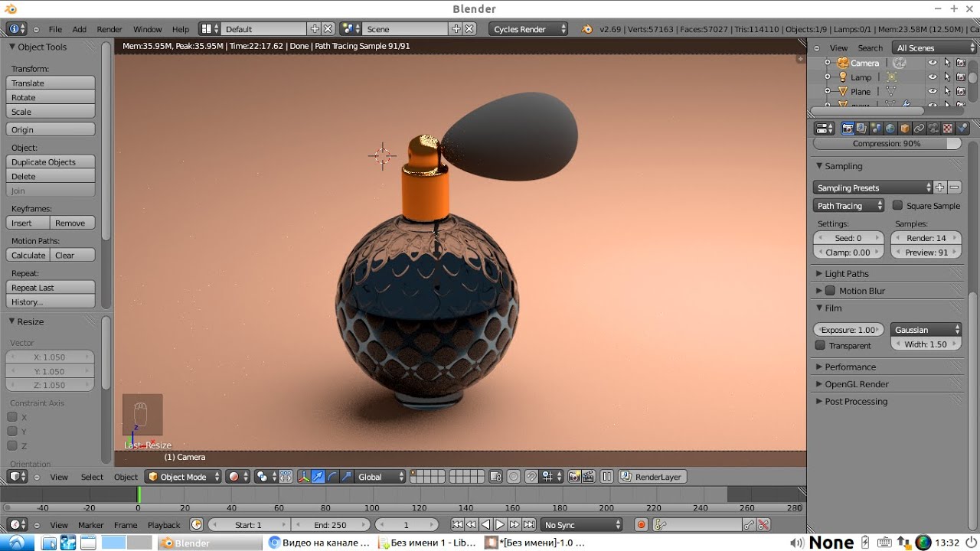This screenshot has width=980, height=551.
Task: Insert keyframes with the key icon
Action: pos(750,524)
